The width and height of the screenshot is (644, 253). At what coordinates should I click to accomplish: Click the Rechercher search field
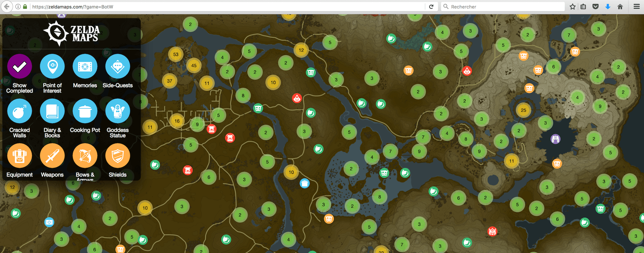(x=502, y=7)
